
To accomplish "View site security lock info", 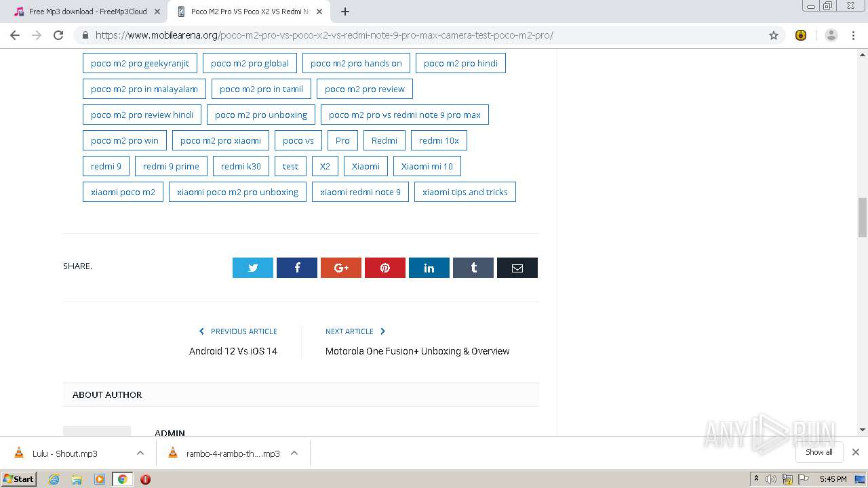I will pos(85,35).
